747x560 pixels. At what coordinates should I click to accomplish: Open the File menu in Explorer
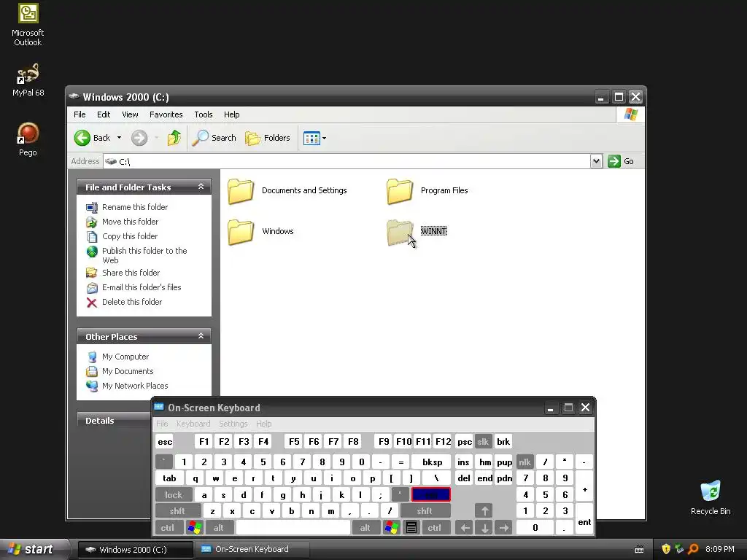pyautogui.click(x=80, y=114)
